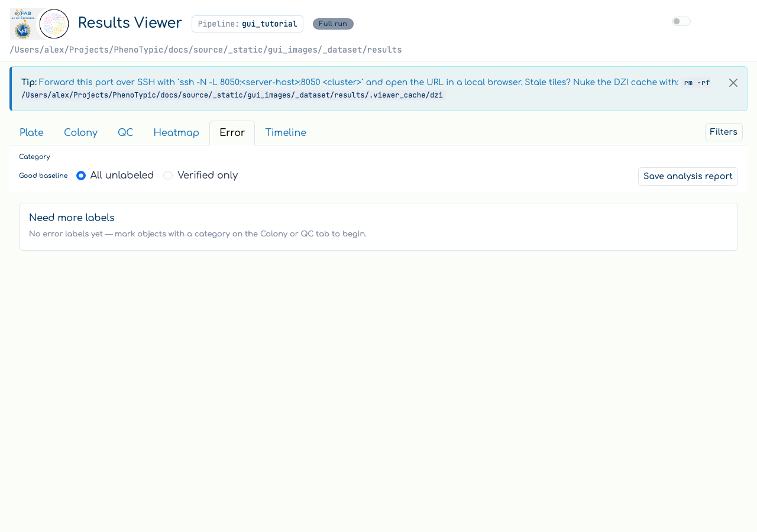Click the rm -rf cache command text
This screenshot has height=532, width=757.
click(x=365, y=89)
